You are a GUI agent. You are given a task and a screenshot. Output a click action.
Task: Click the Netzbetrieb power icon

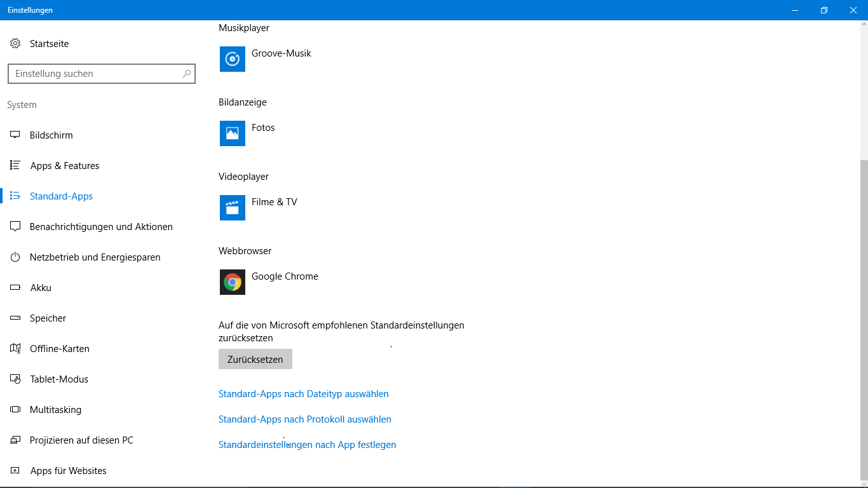pos(15,257)
